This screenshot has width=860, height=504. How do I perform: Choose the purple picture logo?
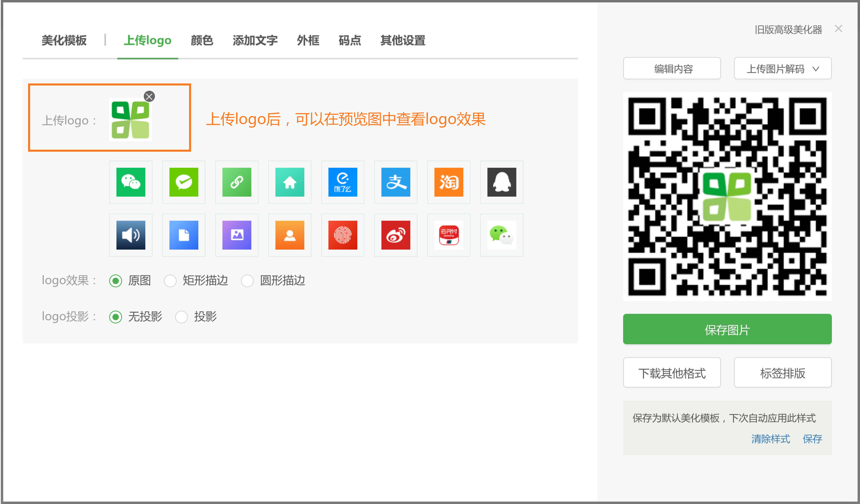point(237,235)
